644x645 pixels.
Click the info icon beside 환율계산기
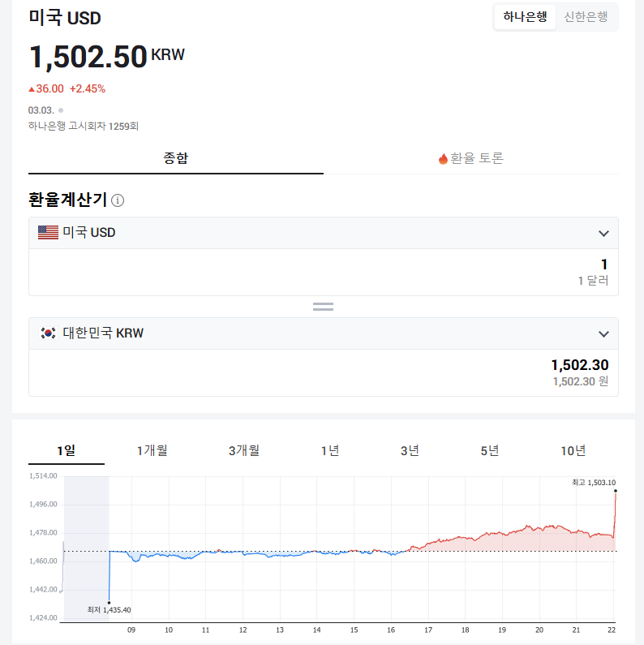click(x=118, y=200)
